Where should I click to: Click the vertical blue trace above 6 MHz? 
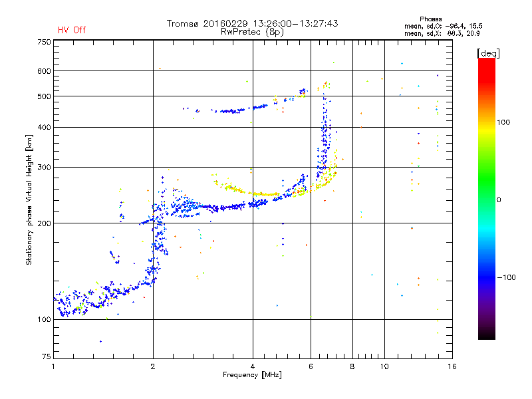(325, 136)
